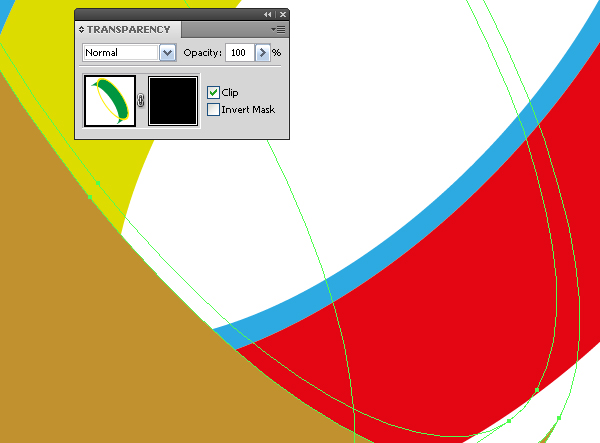Viewport: 600px width, 443px height.
Task: Collapse the Transparency panel to icons
Action: (267, 15)
